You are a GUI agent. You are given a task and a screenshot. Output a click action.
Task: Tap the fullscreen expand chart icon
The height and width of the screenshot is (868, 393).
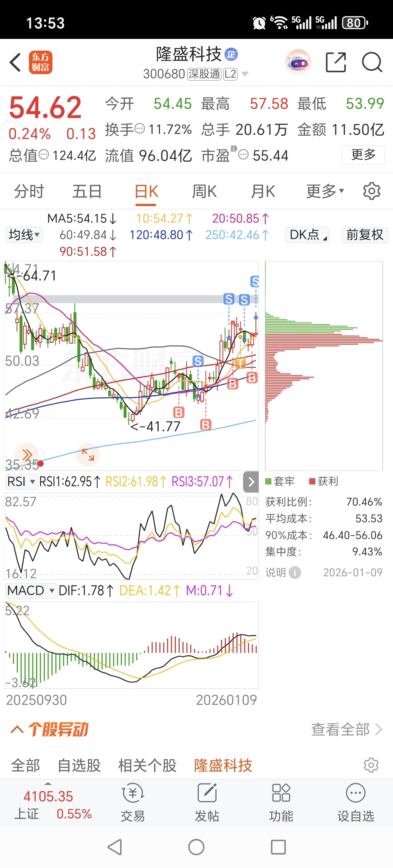88,455
